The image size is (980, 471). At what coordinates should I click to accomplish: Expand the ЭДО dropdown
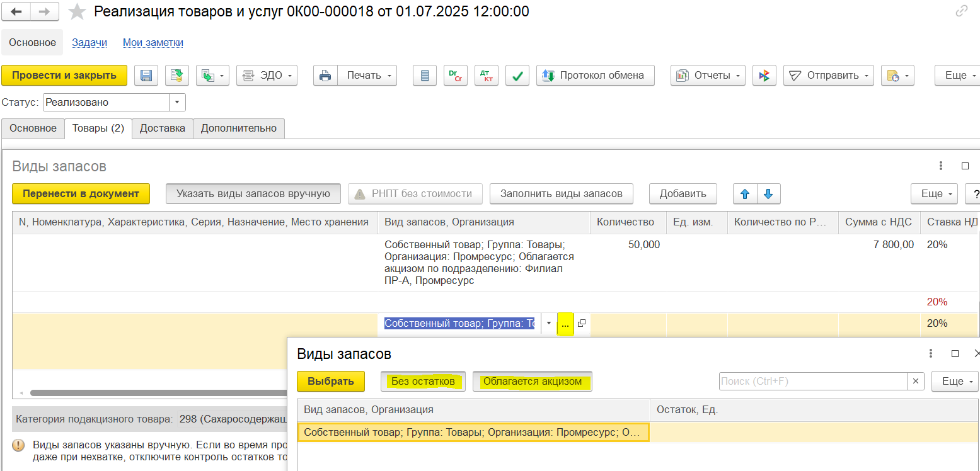coord(267,76)
